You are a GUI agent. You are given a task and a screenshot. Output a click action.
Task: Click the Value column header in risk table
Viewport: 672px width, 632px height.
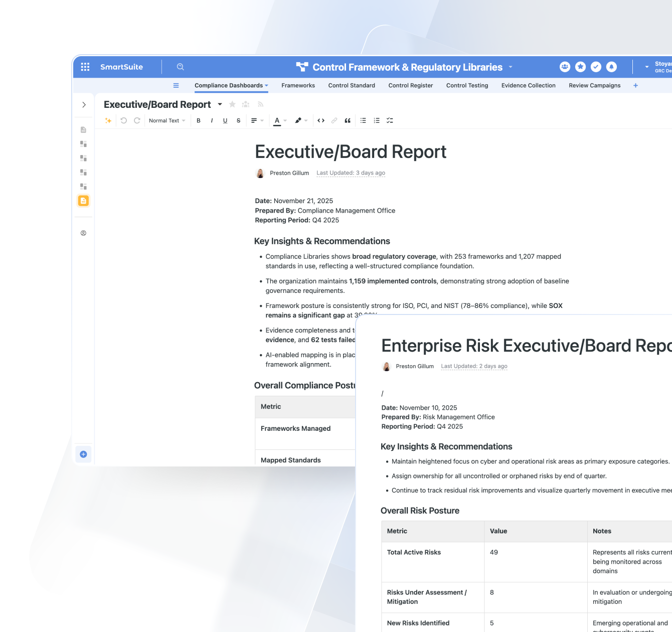[x=536, y=531]
